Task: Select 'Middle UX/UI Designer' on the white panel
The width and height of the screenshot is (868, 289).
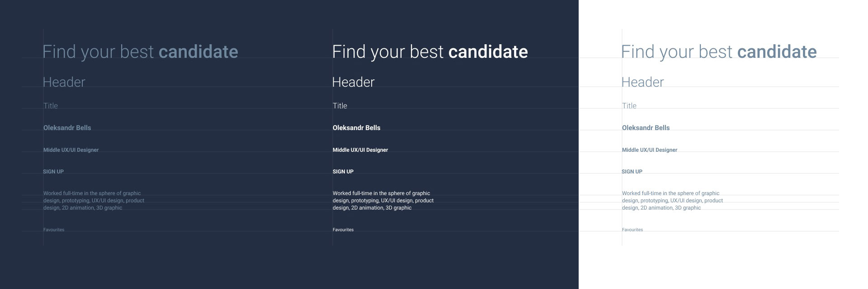Action: click(x=650, y=150)
